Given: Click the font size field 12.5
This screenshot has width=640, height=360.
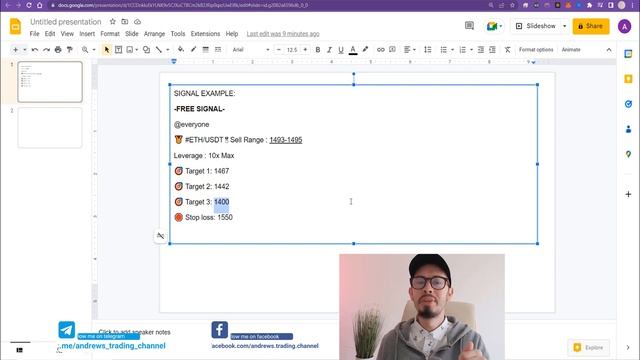Looking at the screenshot, I should pos(292,50).
